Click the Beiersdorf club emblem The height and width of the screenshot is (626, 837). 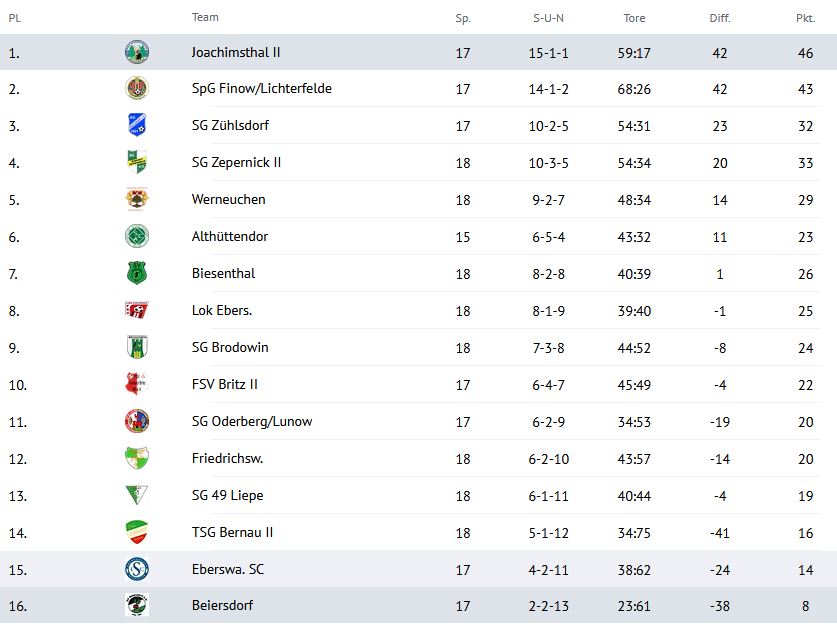[x=137, y=605]
